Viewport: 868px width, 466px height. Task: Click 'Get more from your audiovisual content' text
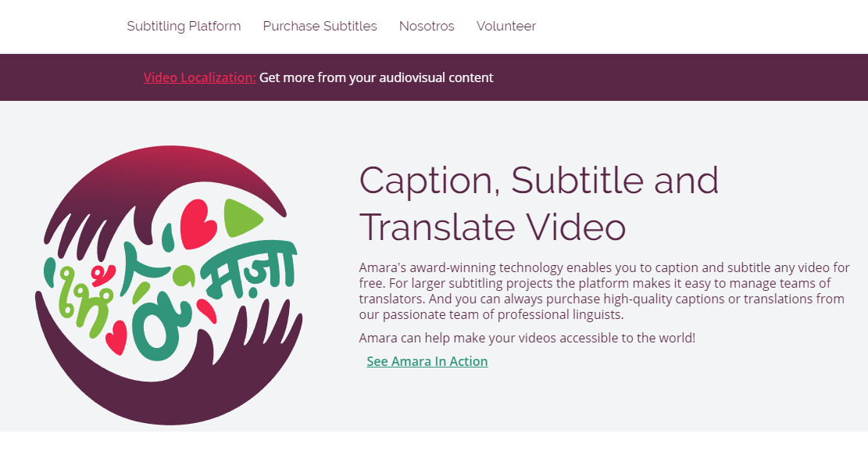tap(376, 77)
